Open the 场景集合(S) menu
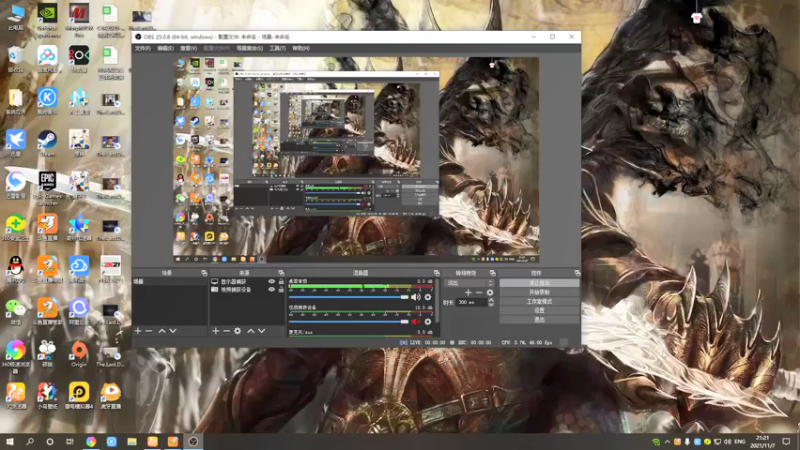Viewport: 800px width, 450px height. tap(249, 48)
